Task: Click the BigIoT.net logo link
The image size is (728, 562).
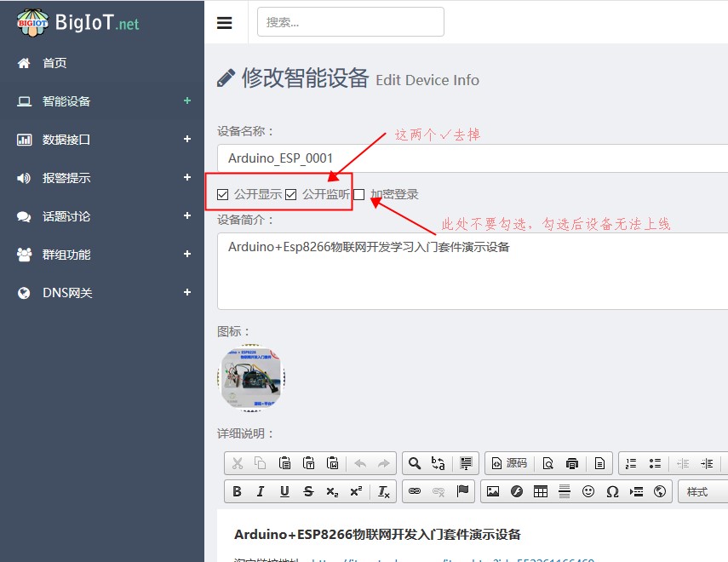Action: [78, 23]
